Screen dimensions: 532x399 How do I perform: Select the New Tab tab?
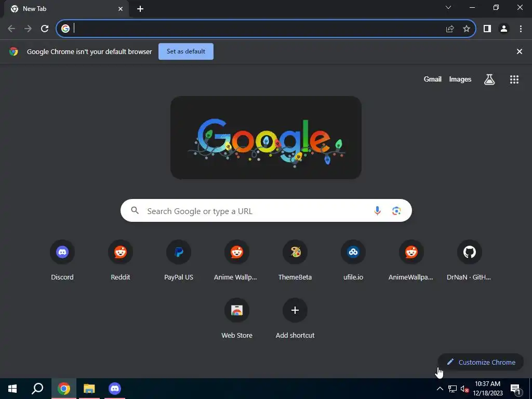point(66,9)
